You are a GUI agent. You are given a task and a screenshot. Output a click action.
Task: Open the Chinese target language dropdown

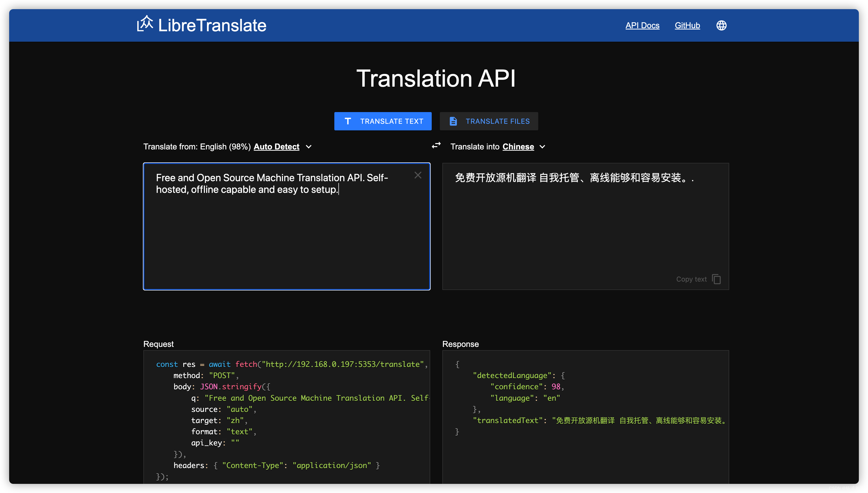(518, 147)
